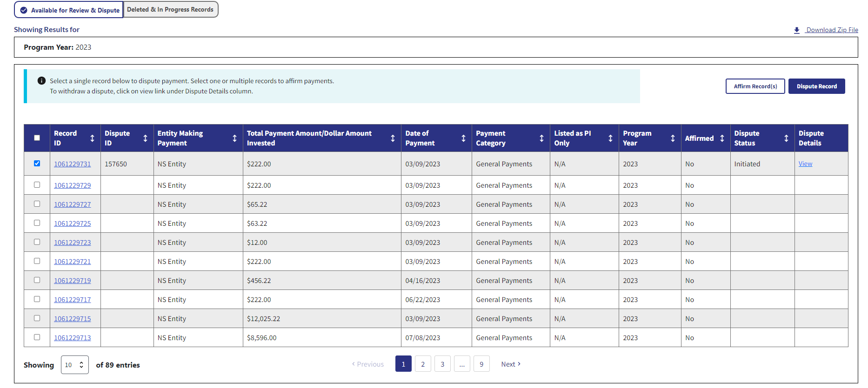Select Available for Review & Dispute tab

(69, 10)
